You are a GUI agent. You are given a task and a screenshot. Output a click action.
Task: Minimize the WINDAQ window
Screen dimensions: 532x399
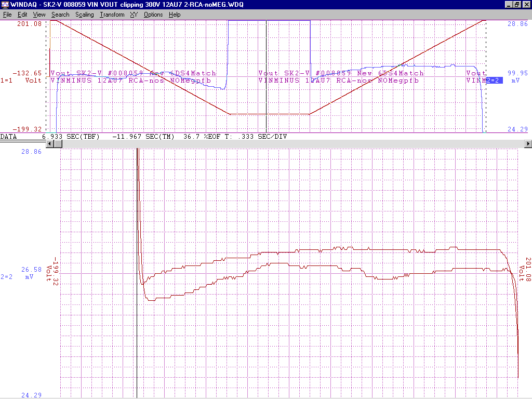[x=509, y=5]
